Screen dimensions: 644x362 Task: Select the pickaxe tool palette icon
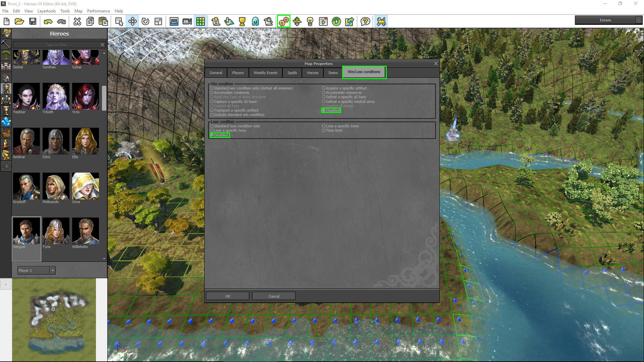pos(6,44)
